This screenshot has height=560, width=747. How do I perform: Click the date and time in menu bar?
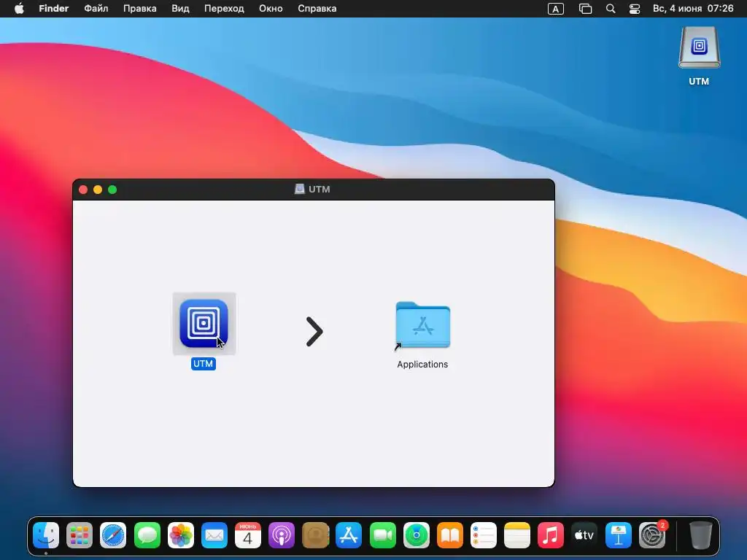pyautogui.click(x=693, y=9)
